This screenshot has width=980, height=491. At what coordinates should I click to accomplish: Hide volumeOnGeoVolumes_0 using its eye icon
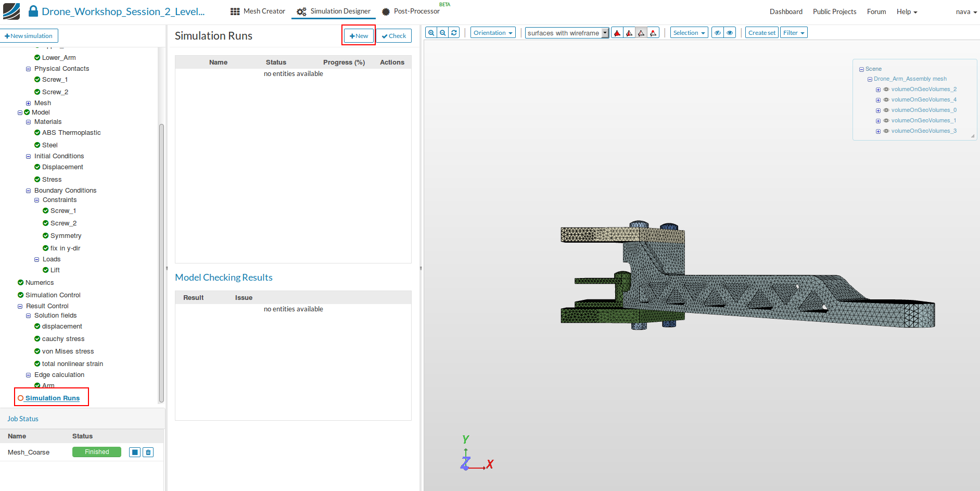[886, 110]
